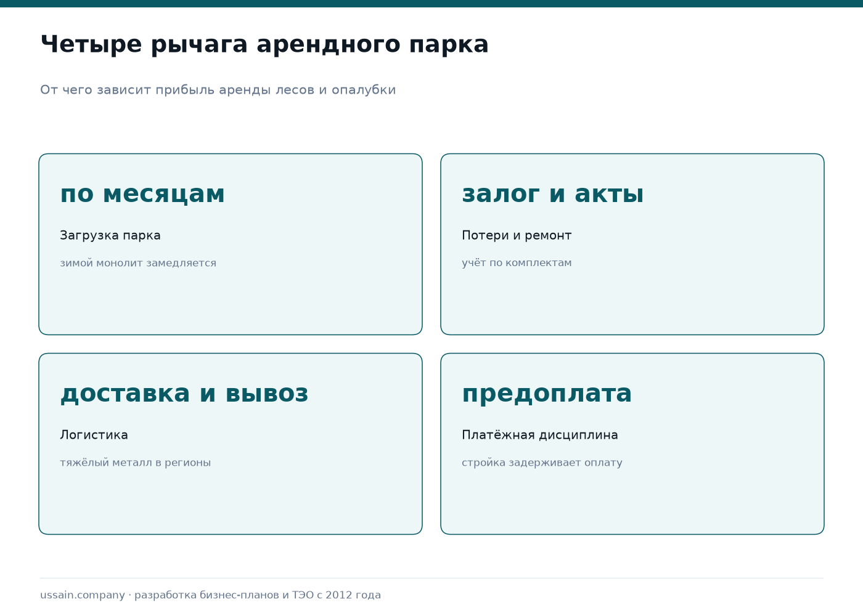Click the footer text starting with "ussain.company"
The height and width of the screenshot is (616, 863).
pos(211,595)
